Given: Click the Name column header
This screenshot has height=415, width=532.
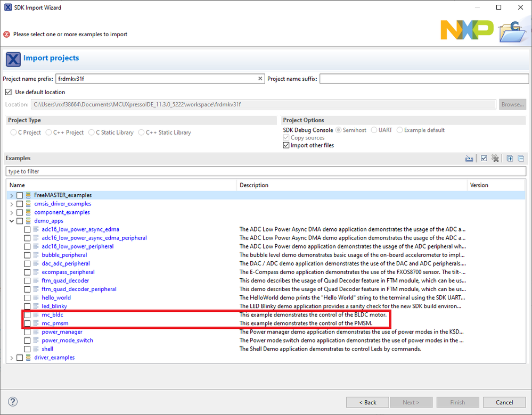Looking at the screenshot, I should tap(121, 185).
